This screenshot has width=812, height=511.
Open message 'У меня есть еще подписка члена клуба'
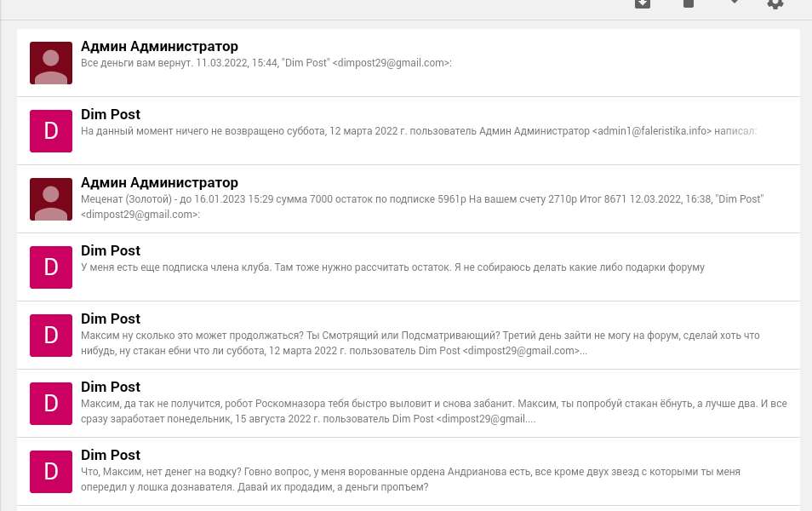coord(408,267)
